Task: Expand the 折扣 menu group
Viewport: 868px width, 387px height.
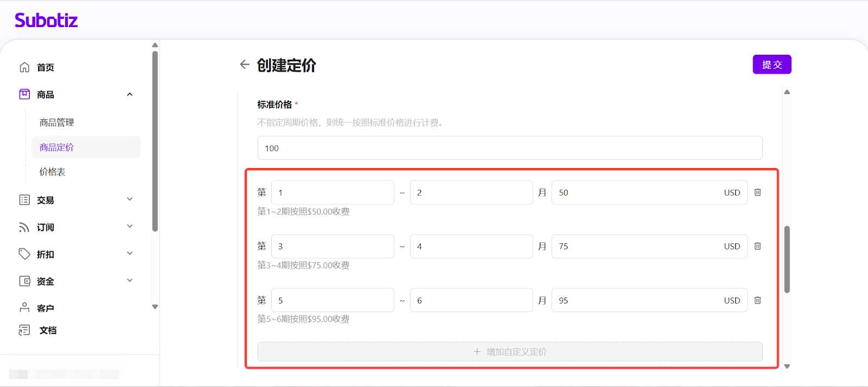Action: coord(130,254)
